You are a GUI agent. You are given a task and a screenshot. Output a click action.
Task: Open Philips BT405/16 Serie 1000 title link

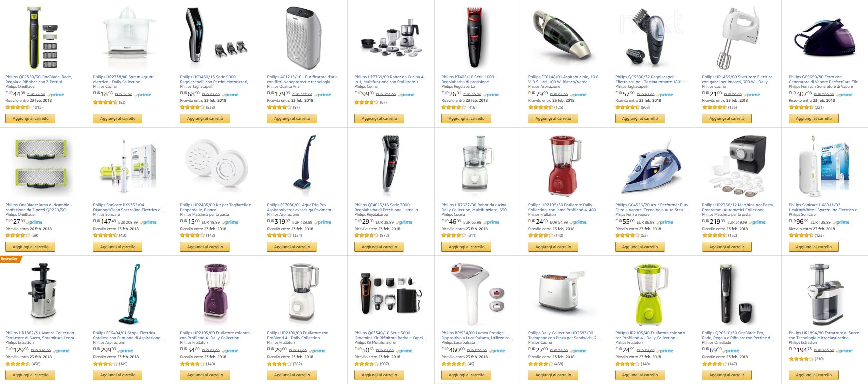[x=469, y=79]
